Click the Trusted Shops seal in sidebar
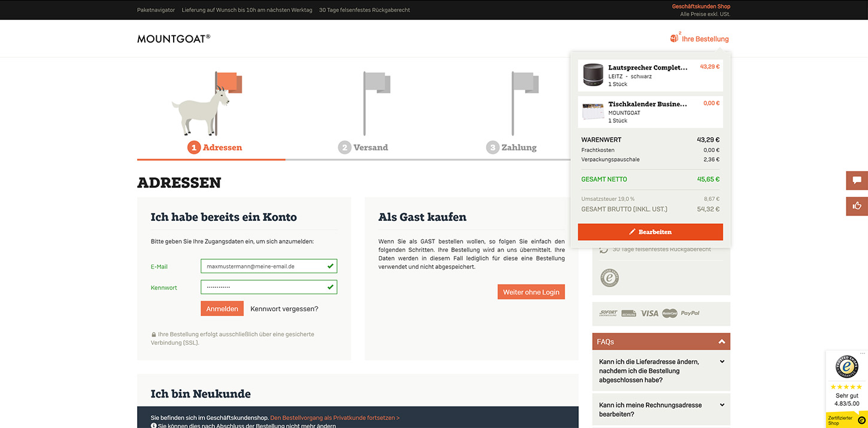 coord(609,278)
